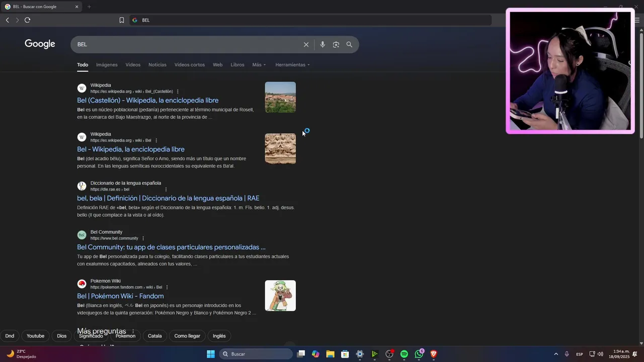Select the Catala suggestion chip

(x=154, y=336)
